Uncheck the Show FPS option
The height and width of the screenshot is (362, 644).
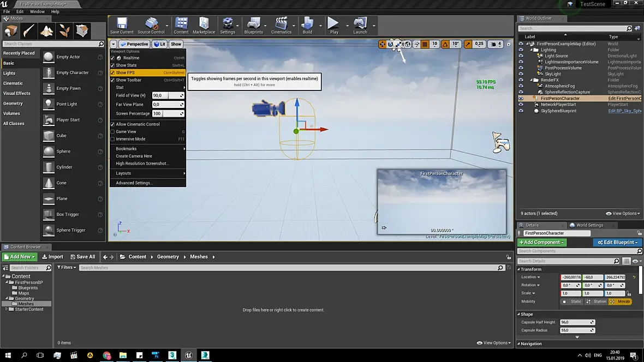113,73
